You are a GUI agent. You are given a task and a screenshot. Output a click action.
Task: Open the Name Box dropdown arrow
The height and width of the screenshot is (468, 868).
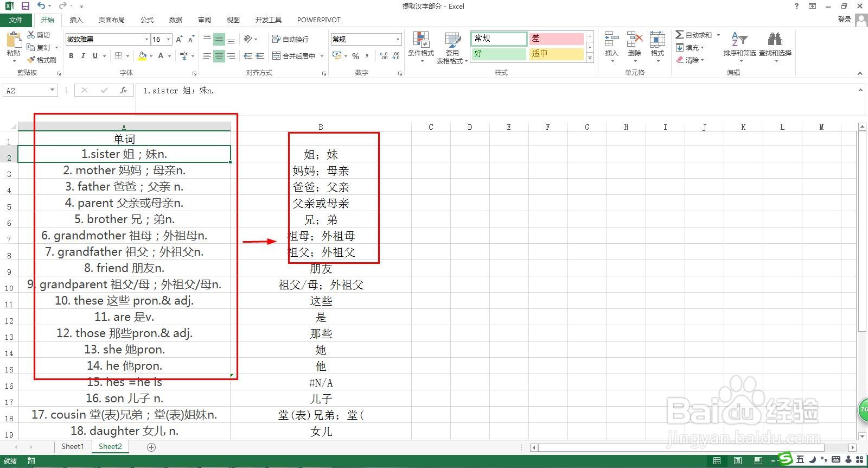click(52, 90)
